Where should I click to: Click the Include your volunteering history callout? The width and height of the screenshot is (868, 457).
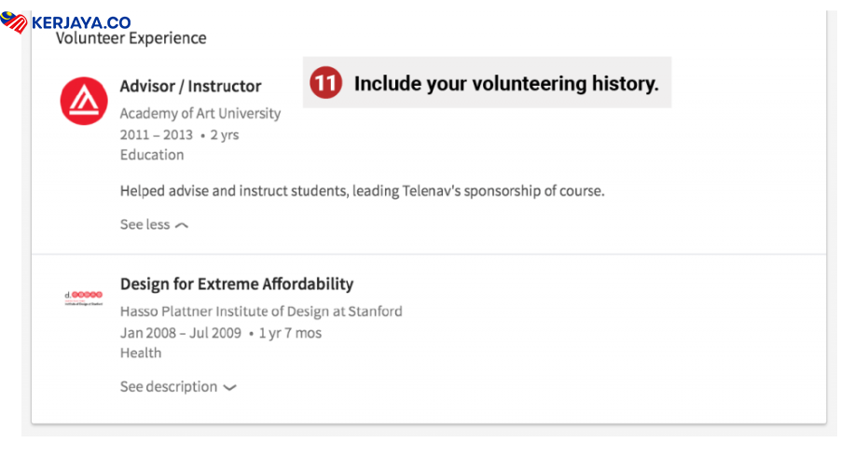click(x=505, y=83)
